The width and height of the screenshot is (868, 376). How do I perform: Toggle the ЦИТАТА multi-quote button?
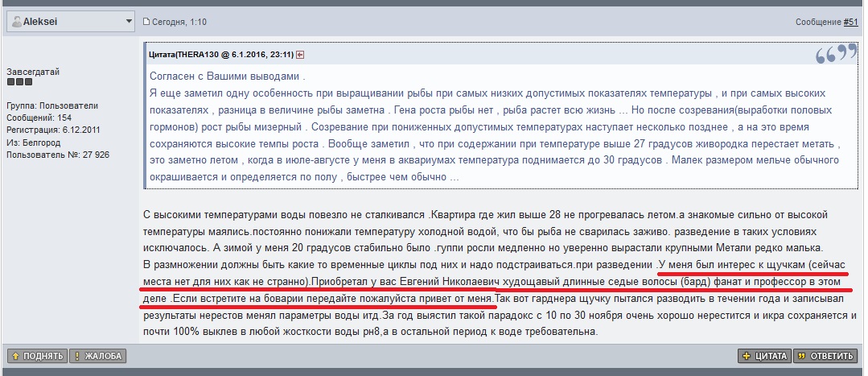tap(763, 356)
